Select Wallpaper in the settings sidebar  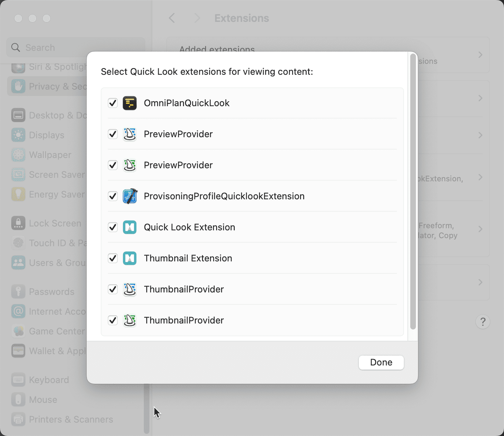(50, 155)
